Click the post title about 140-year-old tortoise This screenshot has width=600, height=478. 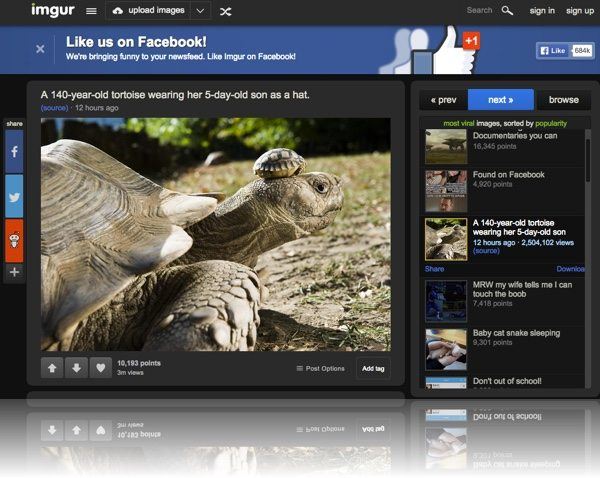click(175, 95)
